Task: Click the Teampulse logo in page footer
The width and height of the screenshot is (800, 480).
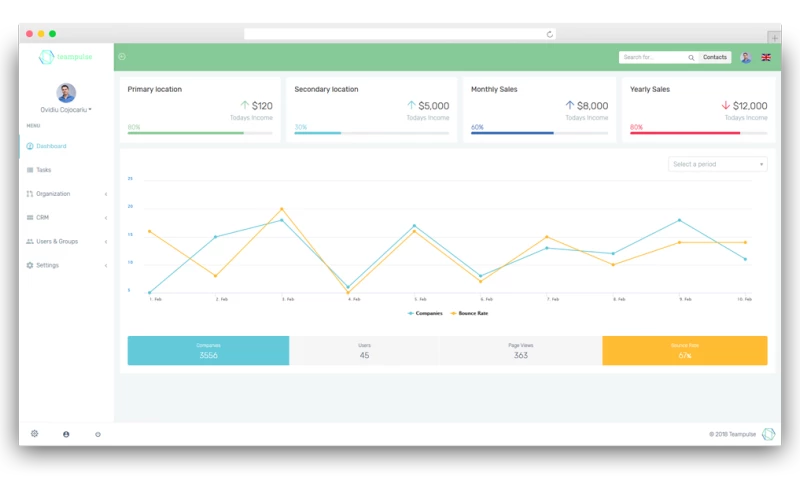Action: click(768, 434)
